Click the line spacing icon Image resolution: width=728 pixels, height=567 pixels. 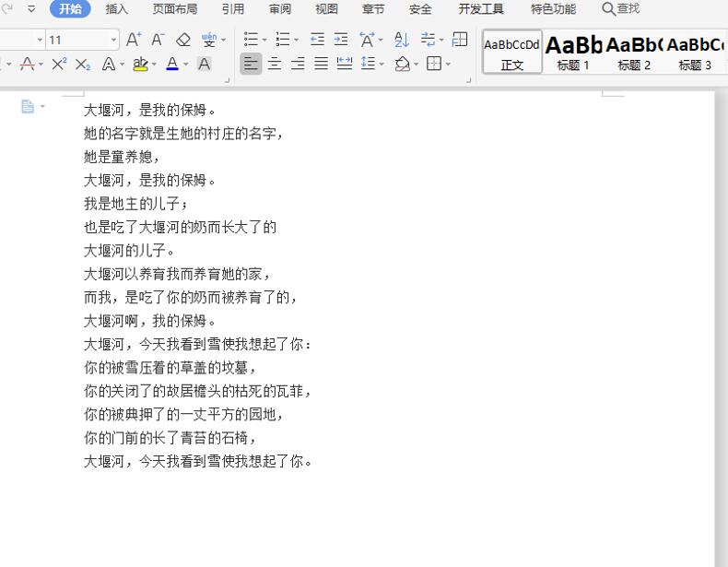click(x=368, y=64)
